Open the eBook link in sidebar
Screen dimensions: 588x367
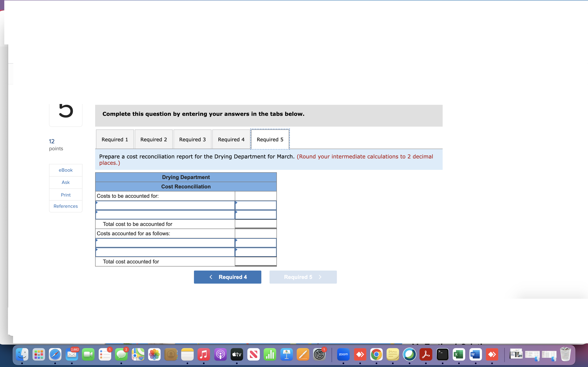tap(66, 170)
